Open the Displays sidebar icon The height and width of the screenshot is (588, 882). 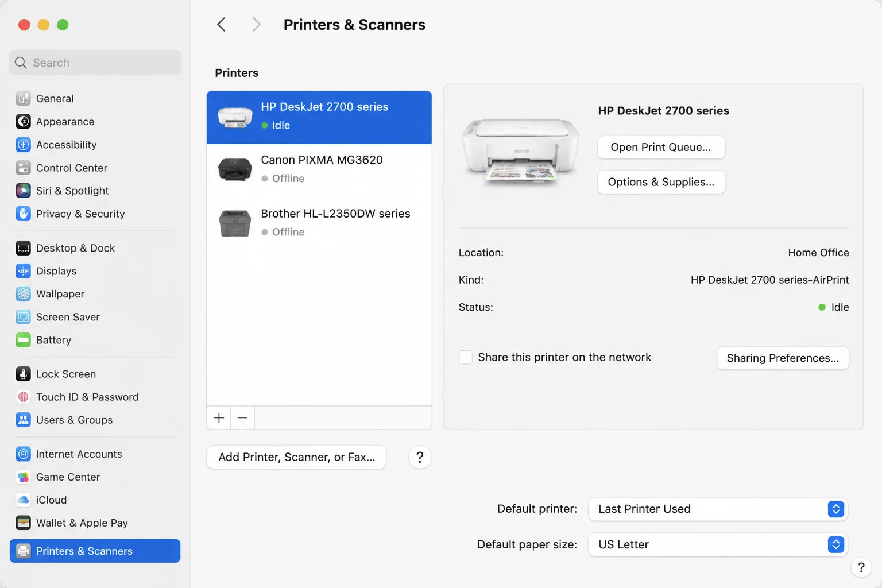tap(23, 271)
